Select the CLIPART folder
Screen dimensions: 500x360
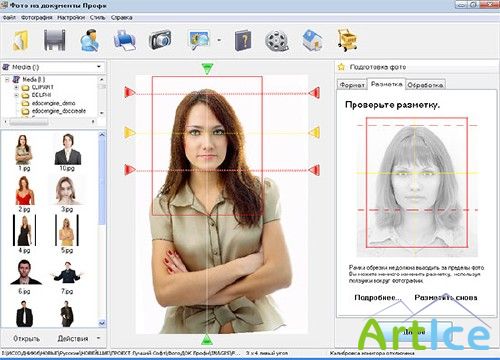tap(42, 87)
